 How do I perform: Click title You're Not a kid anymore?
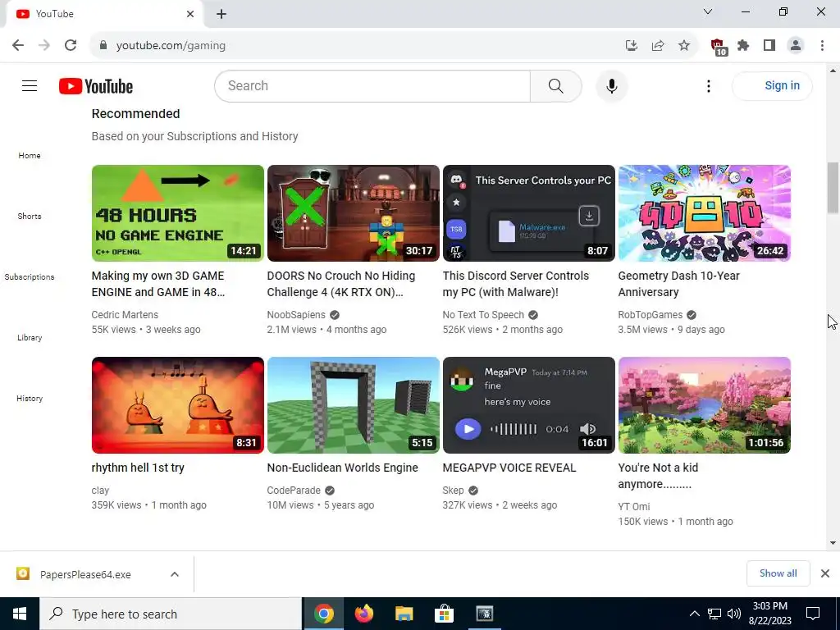pos(659,475)
